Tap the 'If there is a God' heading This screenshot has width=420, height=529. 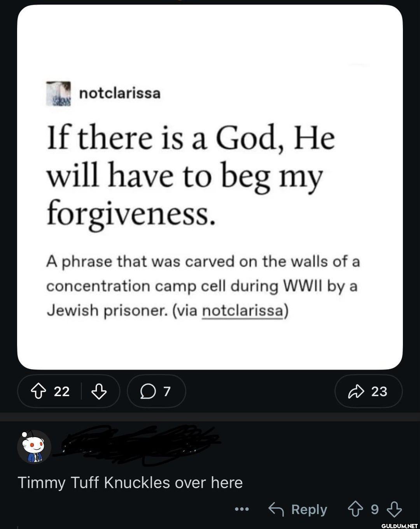pos(191,175)
